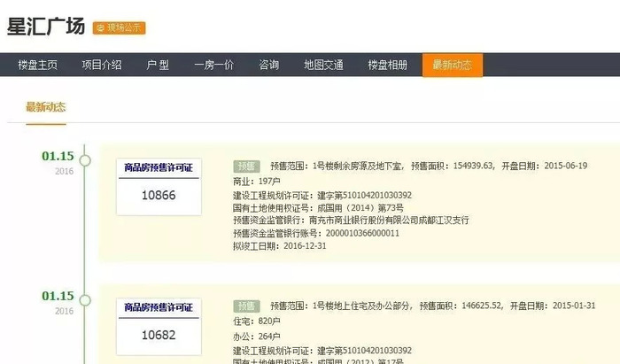This screenshot has width=620, height=364.
Task: View the 楼盘相册 nav tab
Action: pos(388,65)
